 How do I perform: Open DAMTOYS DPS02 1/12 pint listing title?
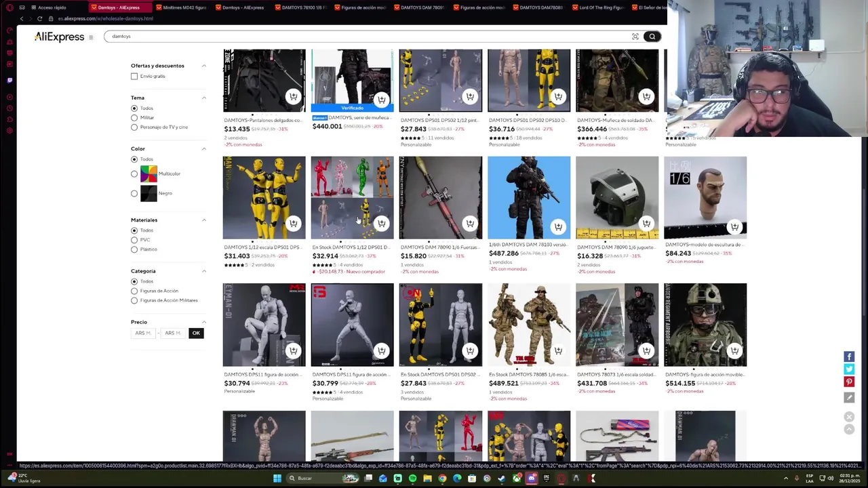point(439,121)
